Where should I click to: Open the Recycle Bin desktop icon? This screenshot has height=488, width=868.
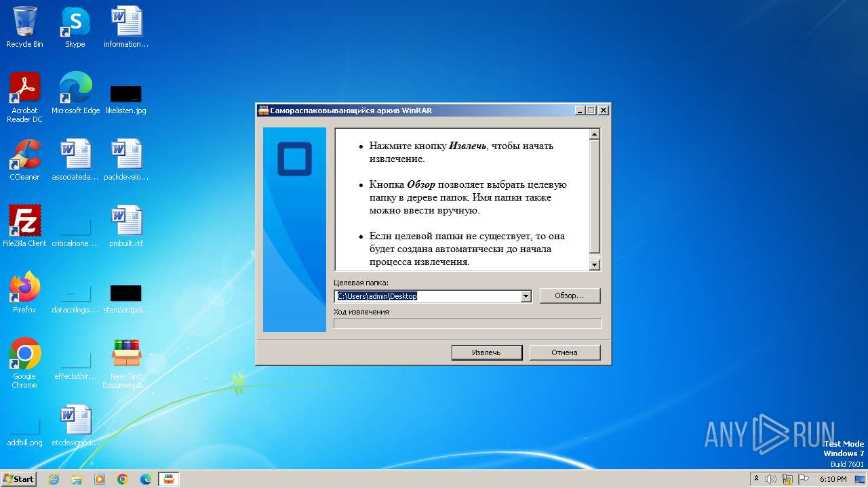(x=24, y=27)
